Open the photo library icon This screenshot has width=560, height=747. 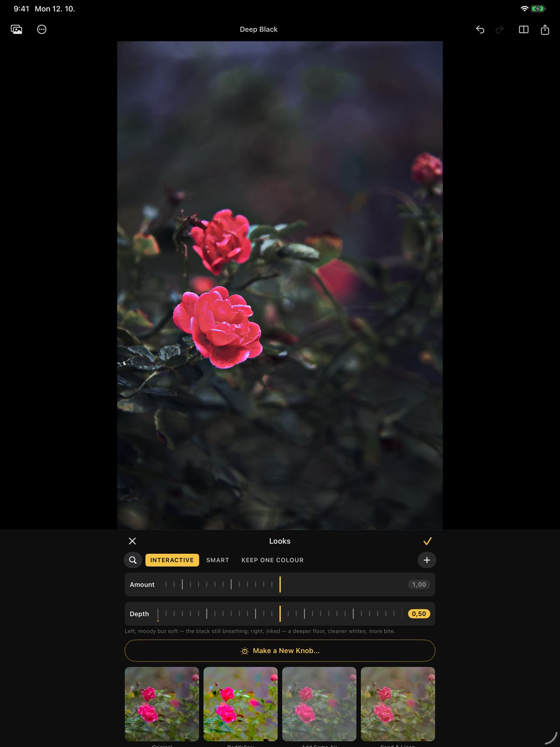pos(17,30)
